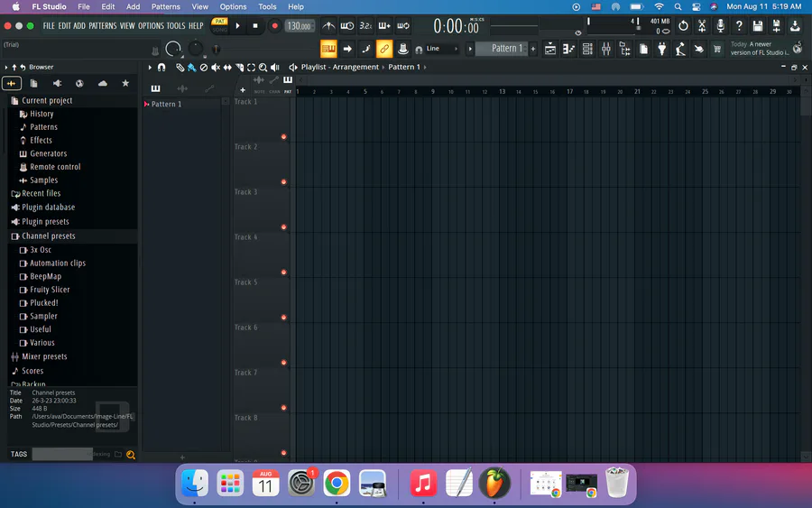812x508 pixels.
Task: Toggle countdown before recording (3.2.) button
Action: point(365,26)
